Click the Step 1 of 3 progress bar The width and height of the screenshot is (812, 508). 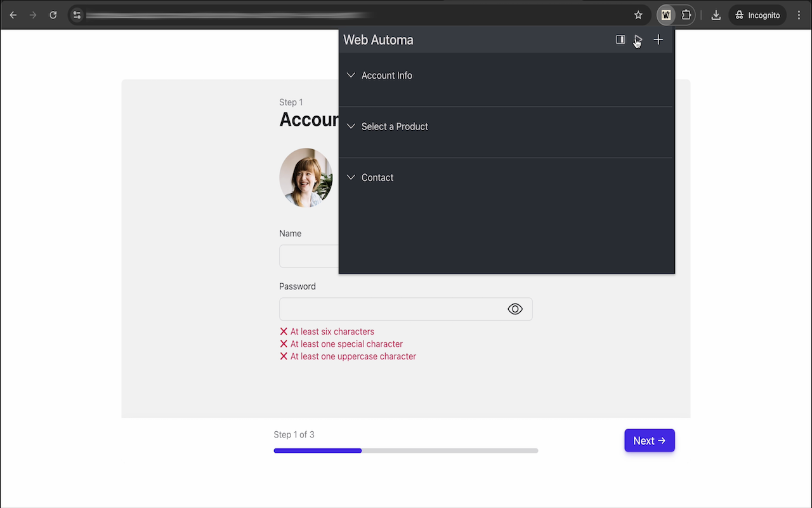tap(405, 450)
